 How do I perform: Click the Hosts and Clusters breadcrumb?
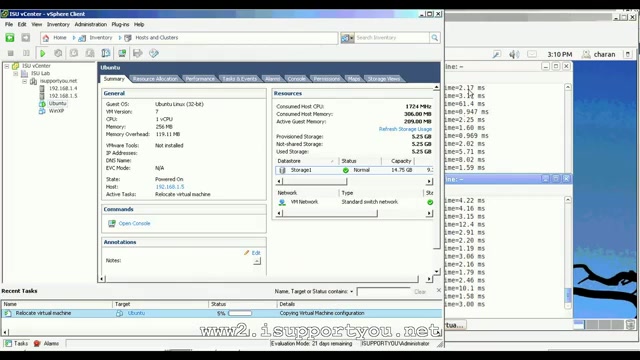pyautogui.click(x=156, y=38)
